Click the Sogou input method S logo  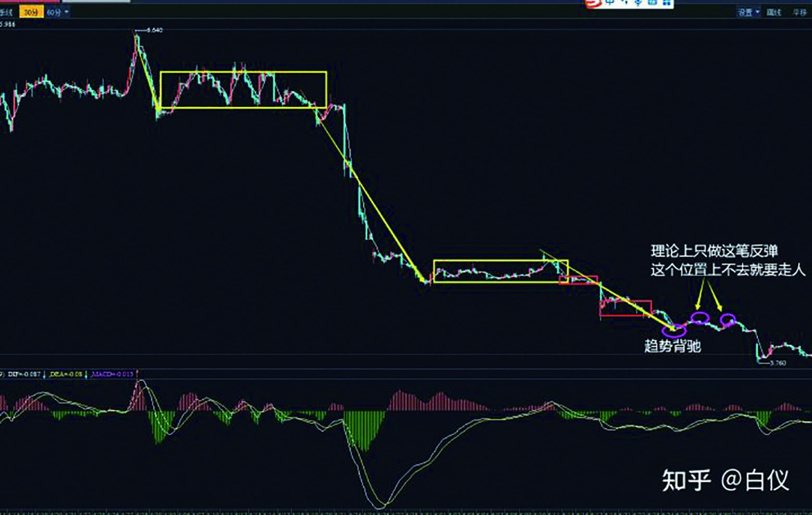click(x=593, y=3)
